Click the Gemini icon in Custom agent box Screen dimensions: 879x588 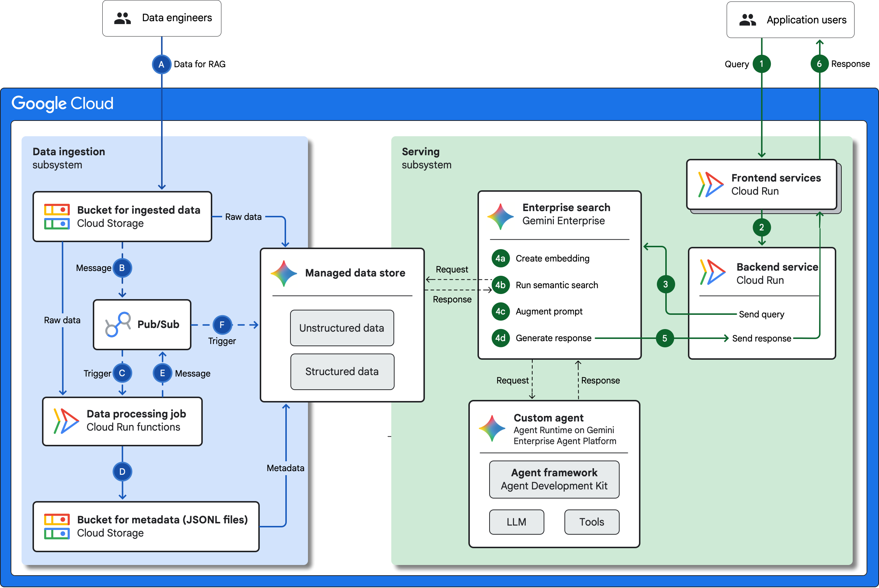click(492, 428)
